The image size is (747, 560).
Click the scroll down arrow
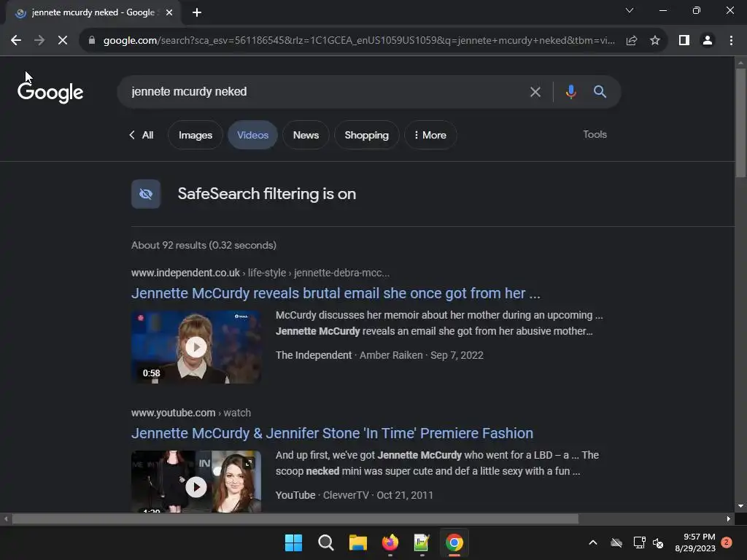click(740, 506)
